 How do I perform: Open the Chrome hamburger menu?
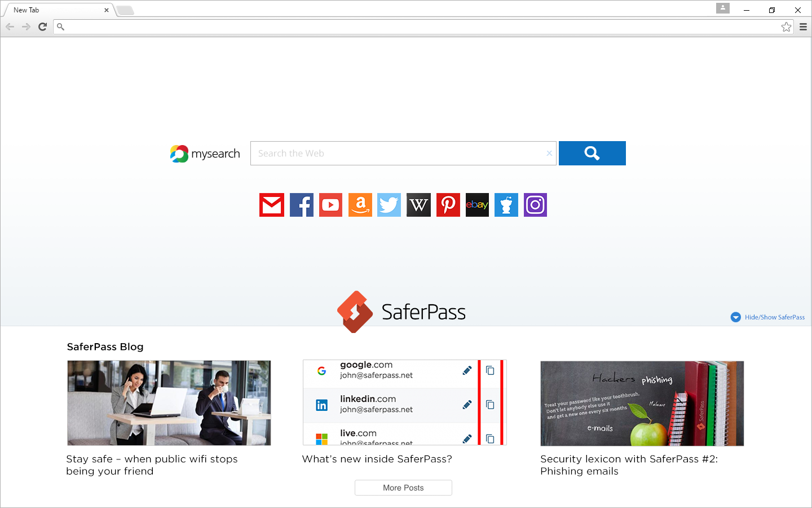(x=803, y=27)
